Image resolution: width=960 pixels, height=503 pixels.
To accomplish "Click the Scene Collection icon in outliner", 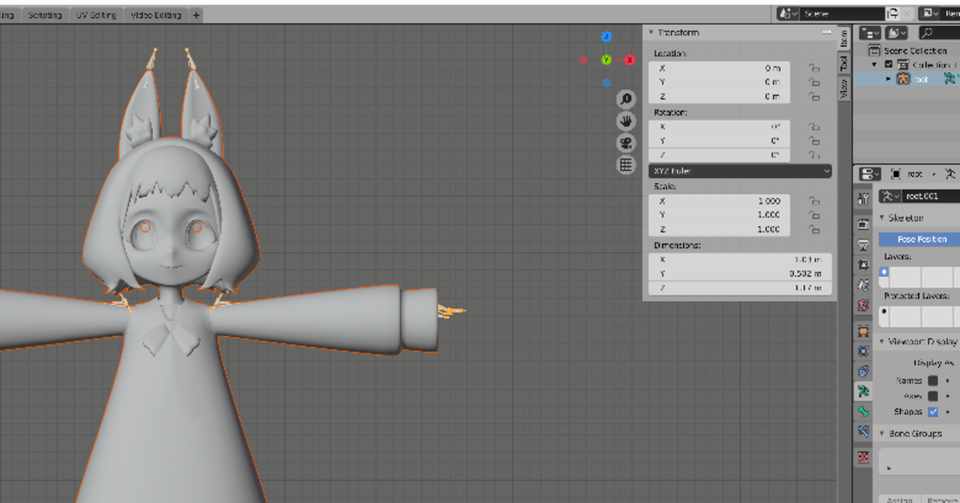I will (x=874, y=50).
